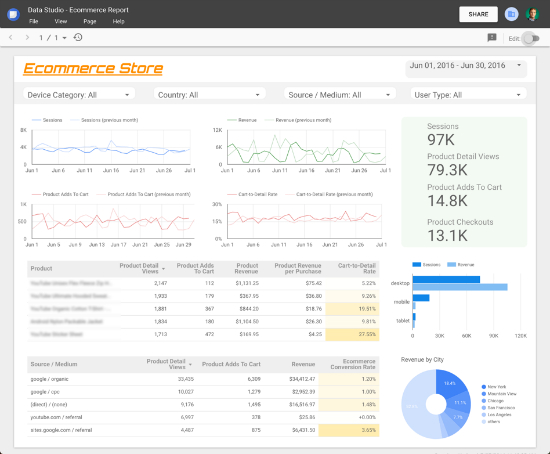This screenshot has height=454, width=550.
Task: Select the sites.google.com / referral row
Action: (x=203, y=430)
